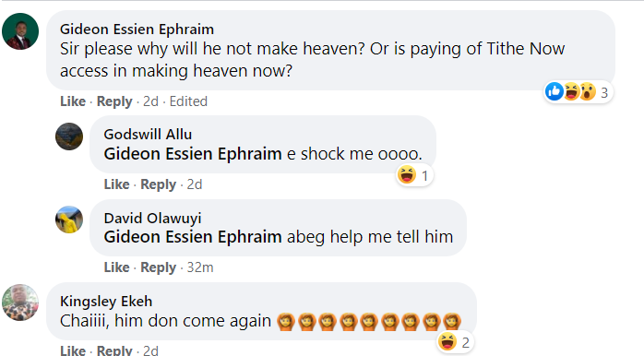Click the laughing reaction on Kingsley Ekeh's comment

pyautogui.click(x=447, y=341)
